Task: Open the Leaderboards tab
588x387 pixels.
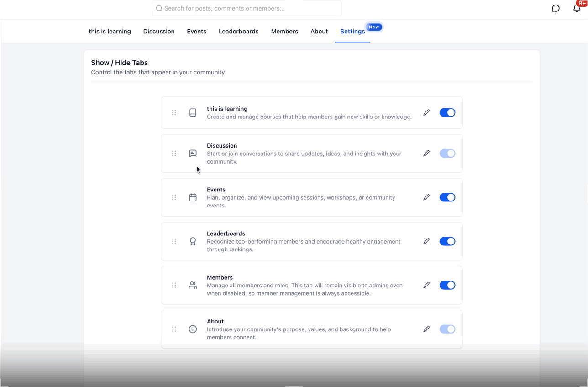Action: 238,32
